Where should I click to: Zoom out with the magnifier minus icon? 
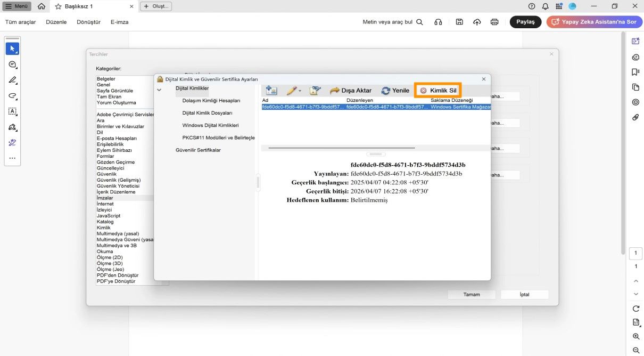(x=636, y=350)
